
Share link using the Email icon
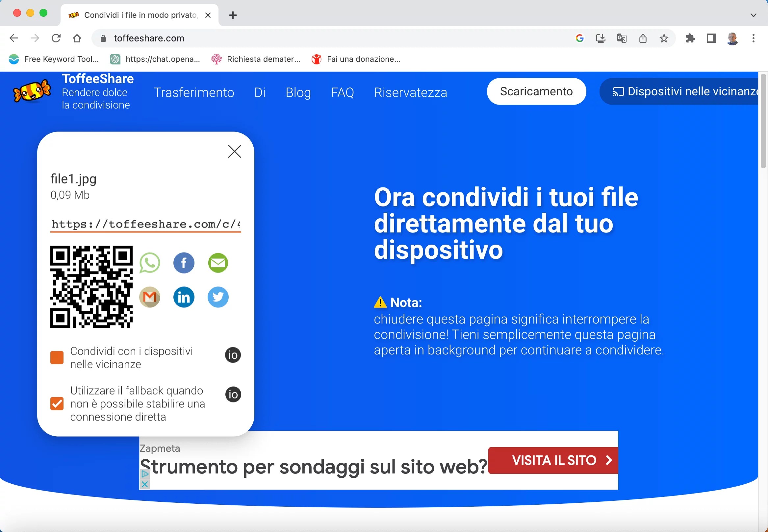[218, 263]
